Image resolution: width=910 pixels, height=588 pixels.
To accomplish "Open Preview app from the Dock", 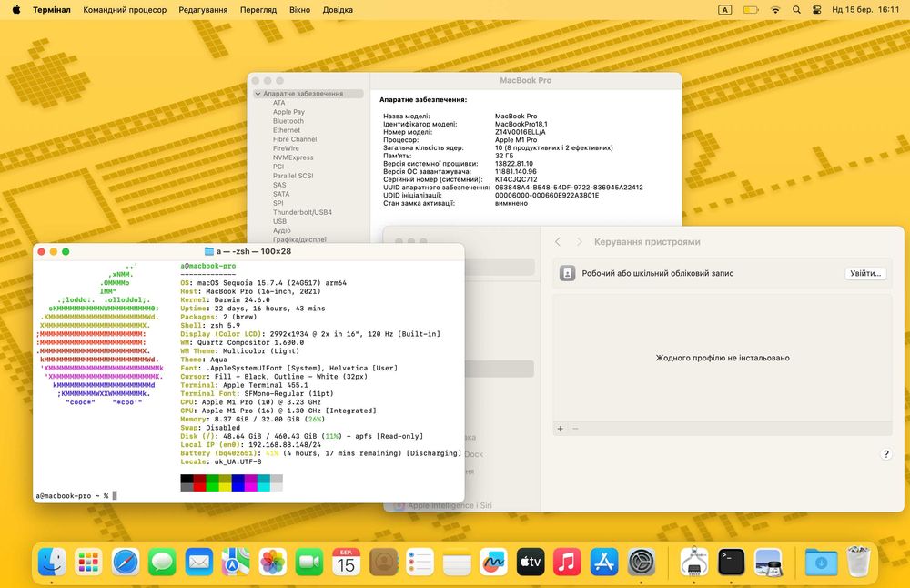I will tap(768, 562).
